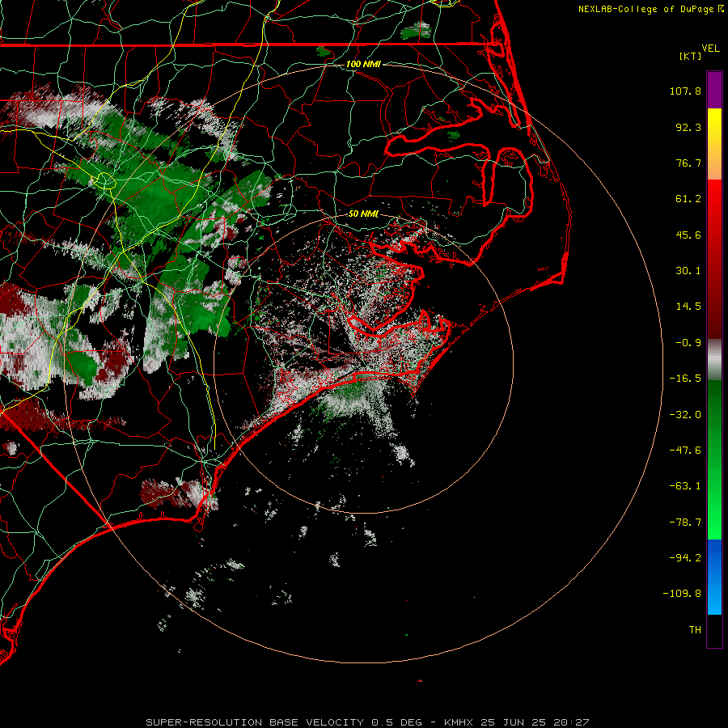Click the TH legend label
Screen dimensions: 728x728
click(695, 630)
